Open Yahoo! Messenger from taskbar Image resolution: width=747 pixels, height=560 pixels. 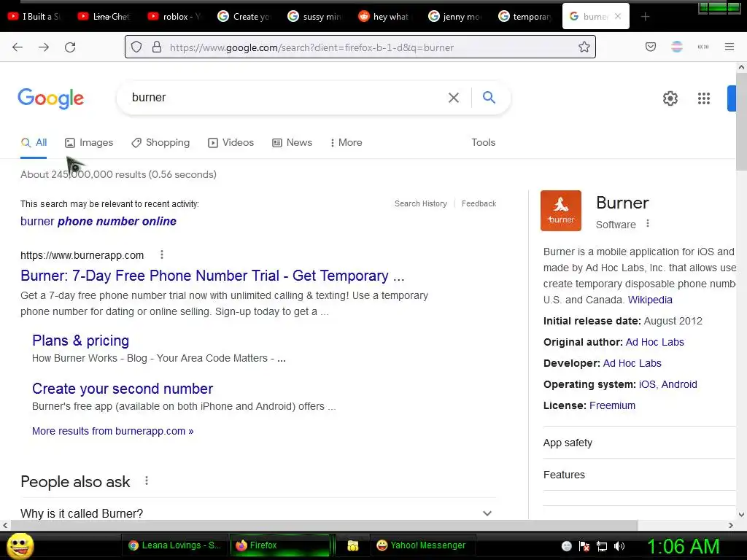(421, 545)
